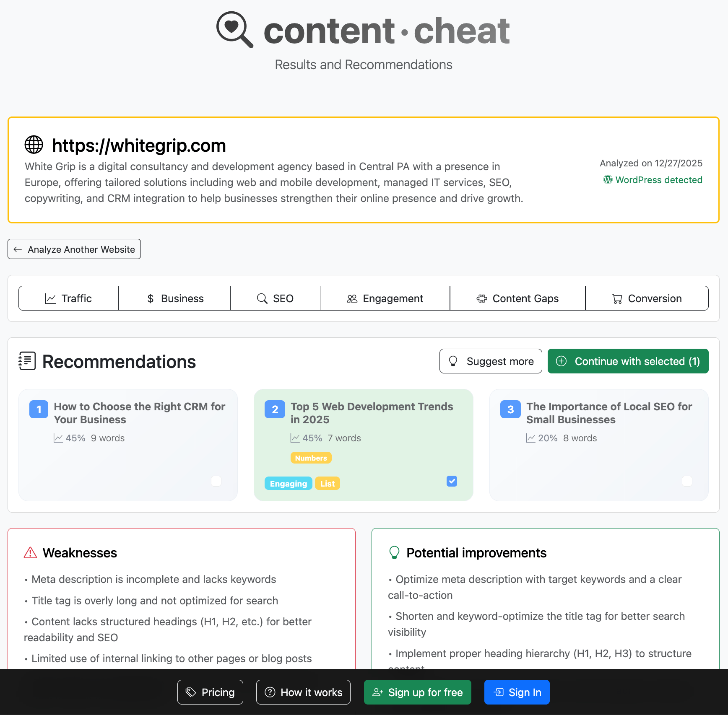Click Continue with selected
The width and height of the screenshot is (728, 715).
pos(628,361)
